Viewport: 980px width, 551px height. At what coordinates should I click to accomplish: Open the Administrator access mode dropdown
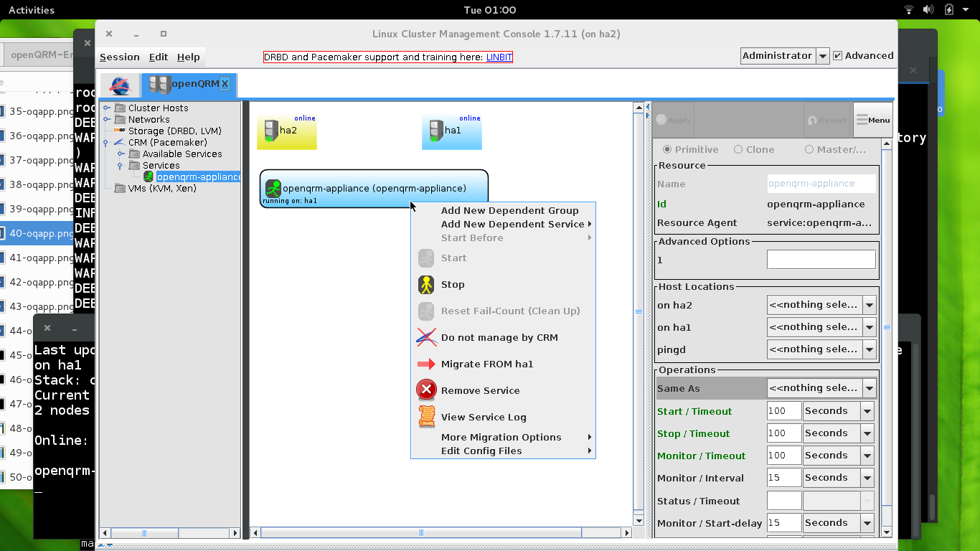tap(823, 56)
